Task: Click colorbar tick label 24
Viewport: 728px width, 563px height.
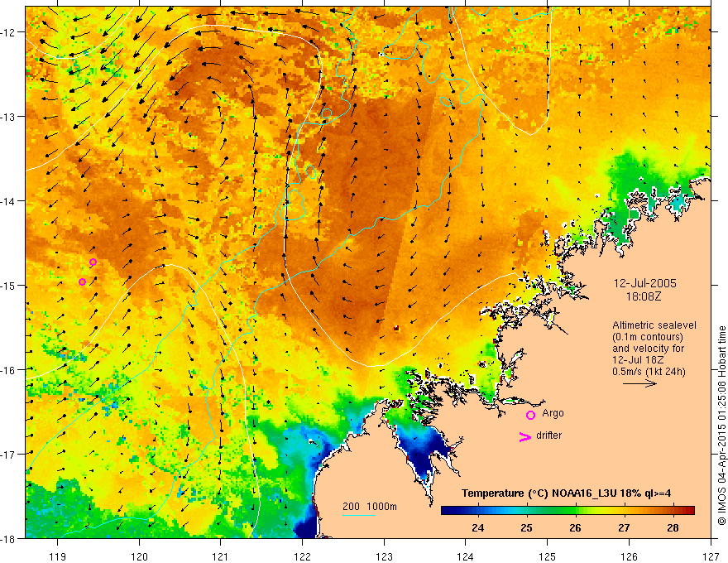Action: (x=478, y=527)
